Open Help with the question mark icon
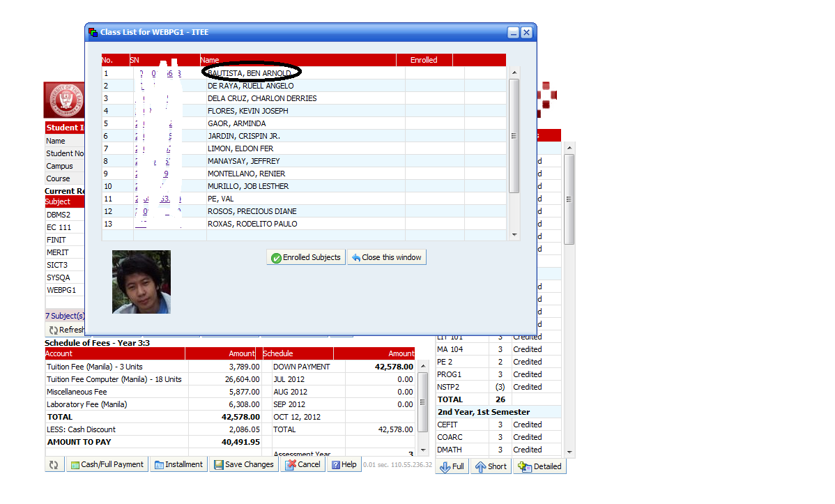The height and width of the screenshot is (504, 835). (337, 464)
